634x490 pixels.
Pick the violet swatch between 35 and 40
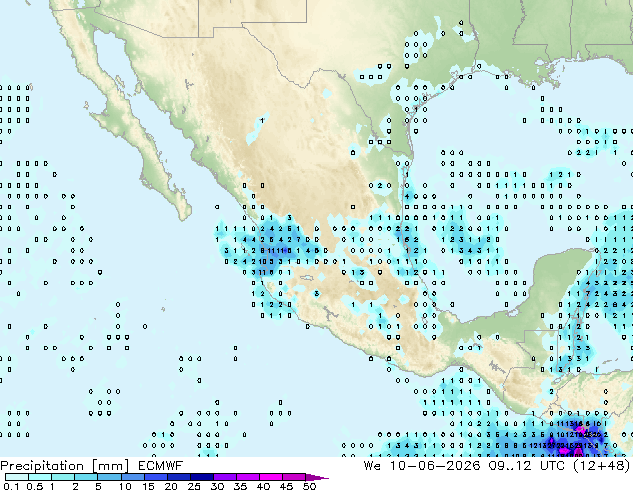click(x=247, y=477)
